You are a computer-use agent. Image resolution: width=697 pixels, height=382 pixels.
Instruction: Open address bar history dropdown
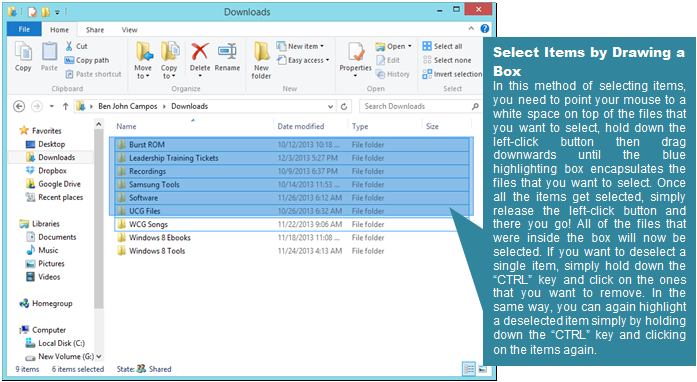tap(330, 106)
